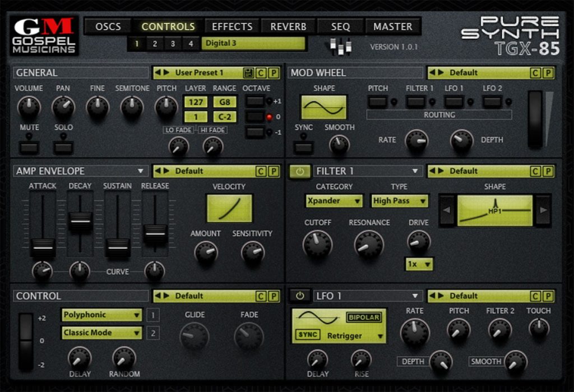Click previous filter shape left arrow
Viewport: 574px width, 392px height.
coord(447,210)
